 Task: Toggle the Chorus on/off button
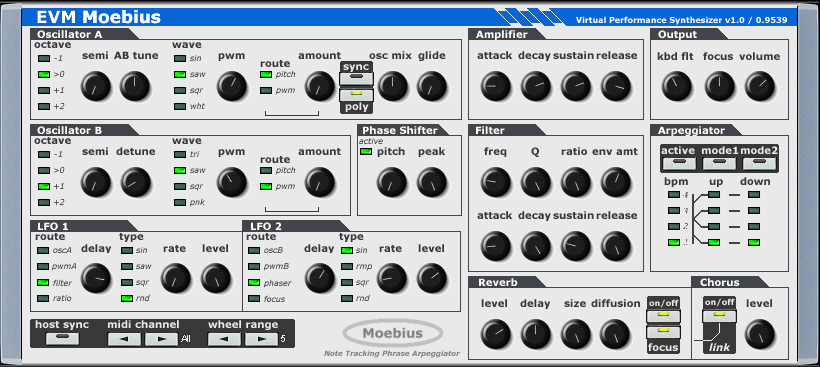point(720,316)
